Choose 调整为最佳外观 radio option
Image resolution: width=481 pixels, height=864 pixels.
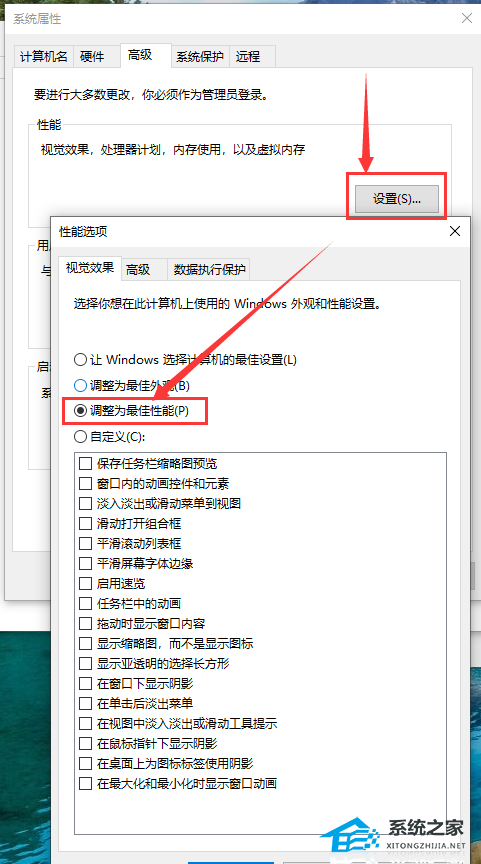coord(132,386)
